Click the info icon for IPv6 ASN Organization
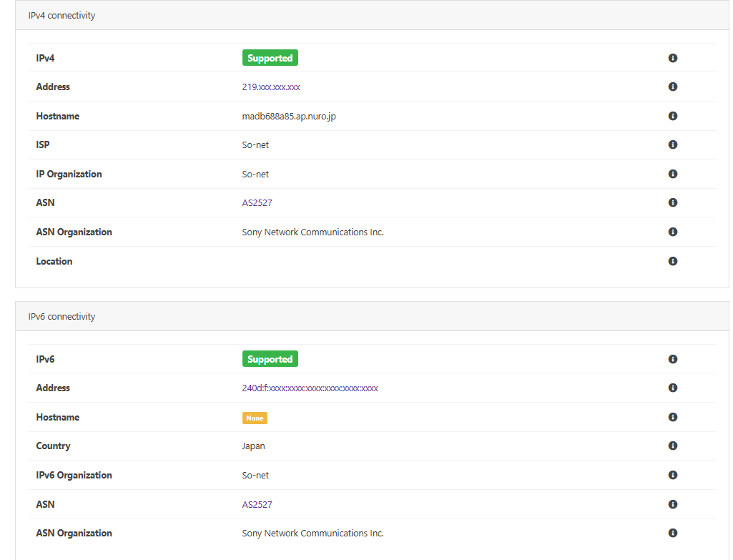The width and height of the screenshot is (733, 560). tap(673, 533)
